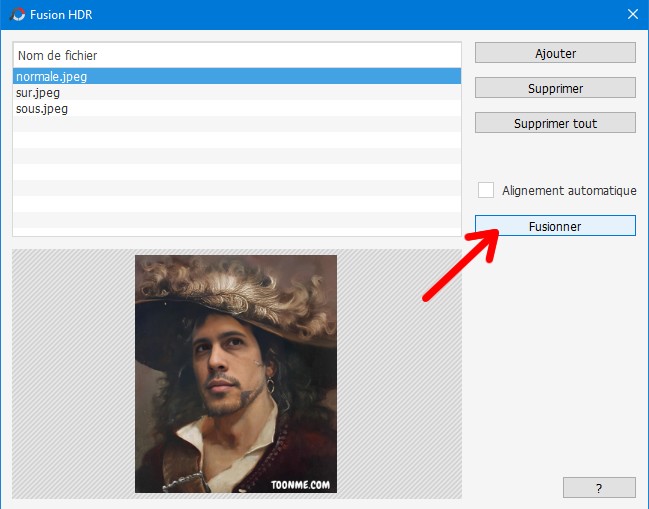Click the Supprimer tout button
The height and width of the screenshot is (509, 649).
point(555,123)
